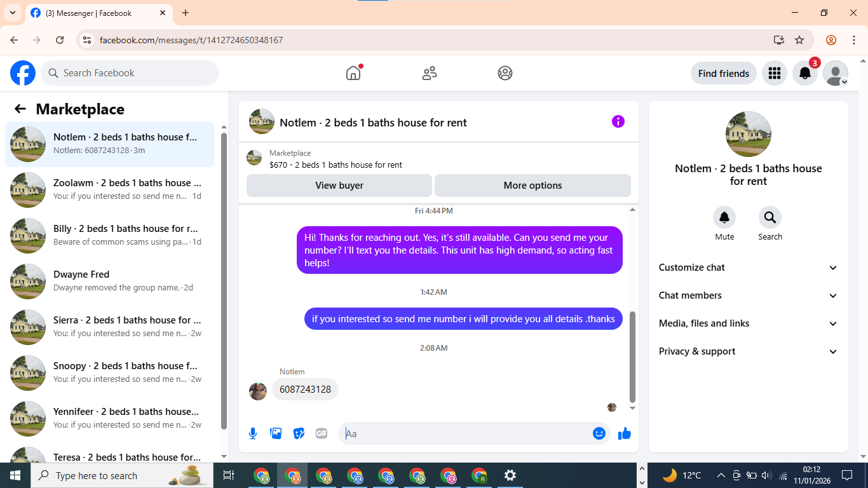Screen dimensions: 868x488
Task: Expand the Privacy & support section
Action: click(749, 351)
